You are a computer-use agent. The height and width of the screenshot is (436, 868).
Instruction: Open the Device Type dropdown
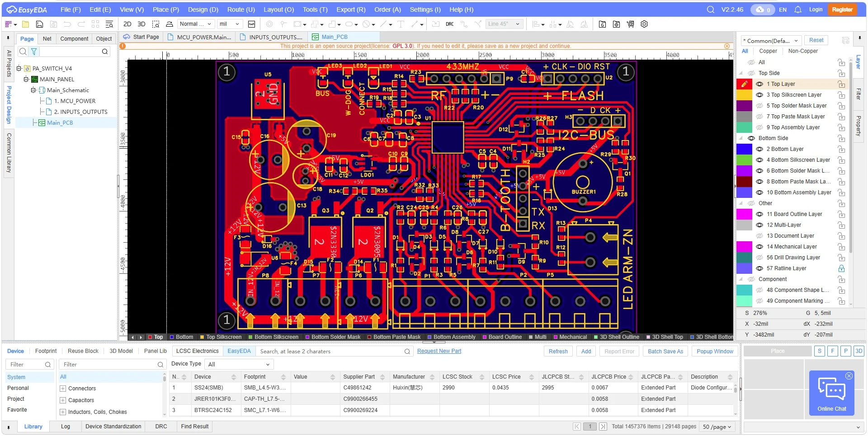point(239,364)
